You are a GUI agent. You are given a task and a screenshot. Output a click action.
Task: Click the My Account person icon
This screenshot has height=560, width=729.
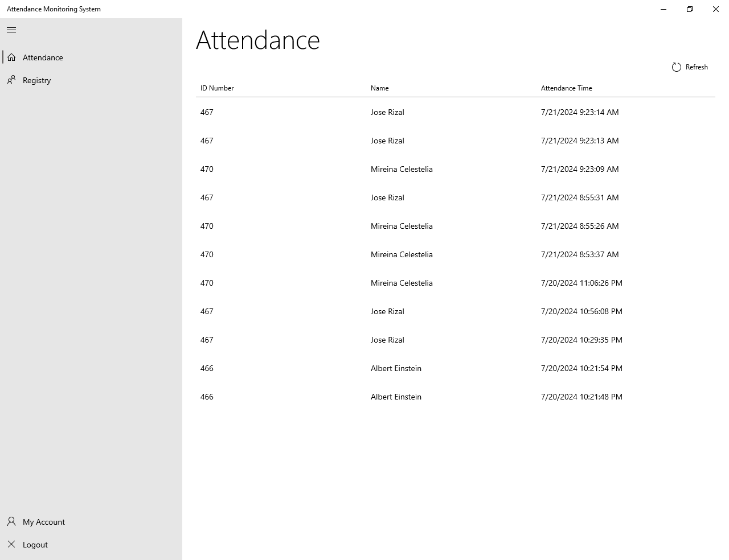coord(11,522)
